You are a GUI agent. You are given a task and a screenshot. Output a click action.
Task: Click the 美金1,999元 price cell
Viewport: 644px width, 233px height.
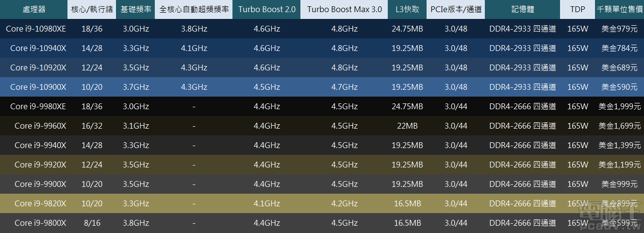click(x=620, y=106)
